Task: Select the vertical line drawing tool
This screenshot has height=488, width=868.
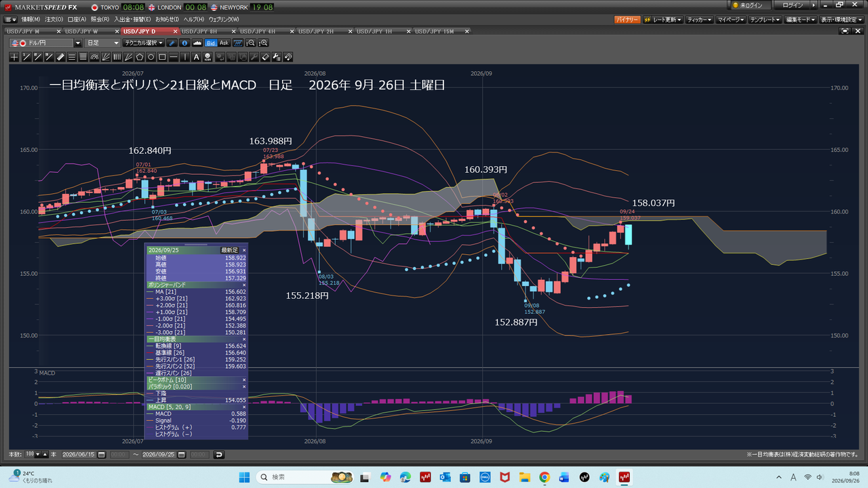Action: (x=184, y=57)
